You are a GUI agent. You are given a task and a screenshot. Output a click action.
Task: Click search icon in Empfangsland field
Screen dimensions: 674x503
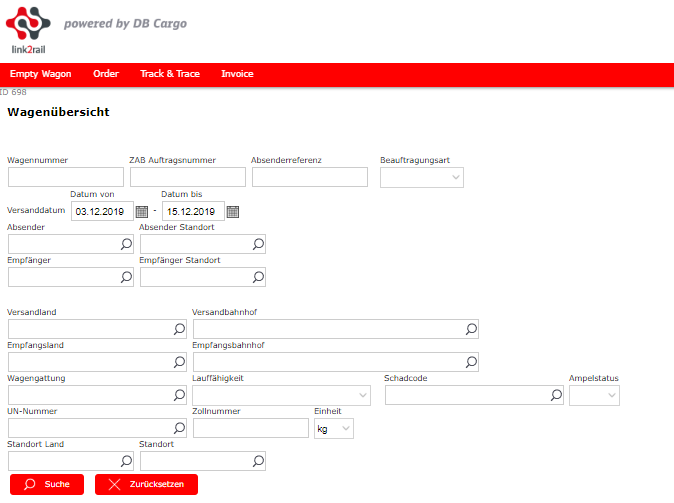pyautogui.click(x=180, y=362)
